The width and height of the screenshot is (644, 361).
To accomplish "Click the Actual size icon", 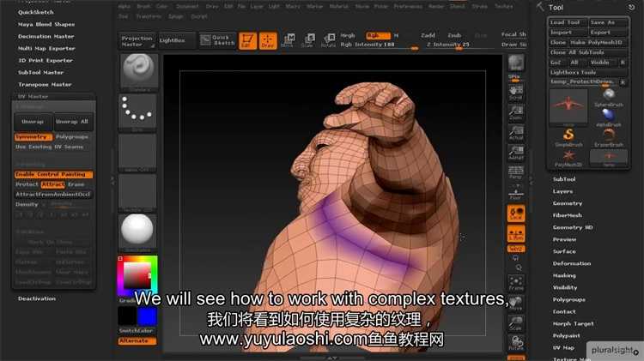I will coord(516,133).
